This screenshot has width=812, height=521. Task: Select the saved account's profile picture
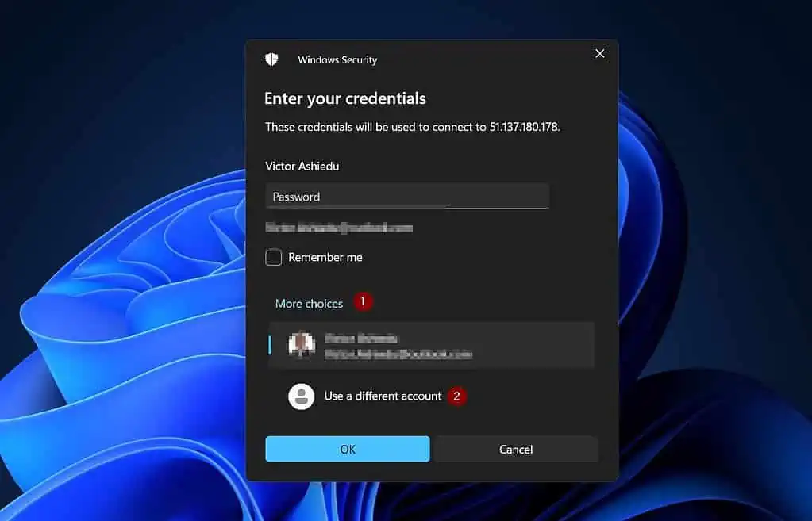click(301, 344)
